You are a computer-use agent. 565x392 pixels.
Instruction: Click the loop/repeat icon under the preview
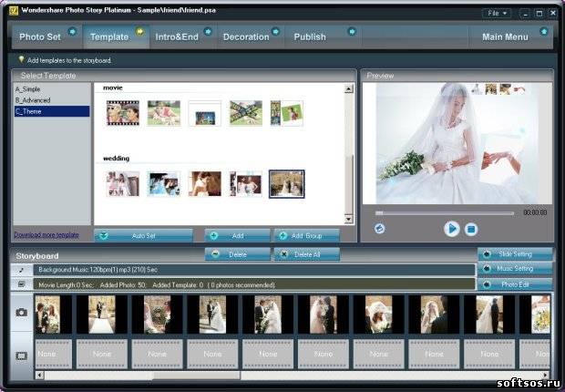tap(379, 228)
